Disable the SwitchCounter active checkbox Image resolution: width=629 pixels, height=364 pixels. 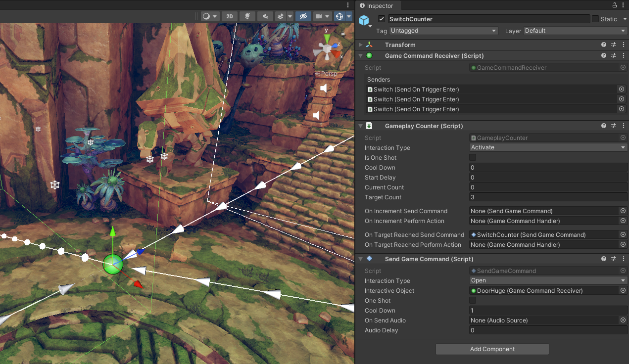tap(382, 19)
